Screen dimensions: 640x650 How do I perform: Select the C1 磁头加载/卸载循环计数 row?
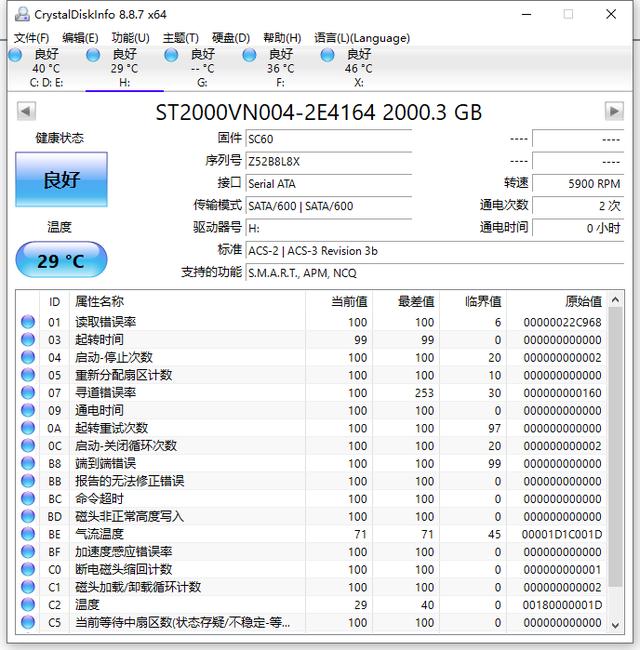tap(313, 587)
